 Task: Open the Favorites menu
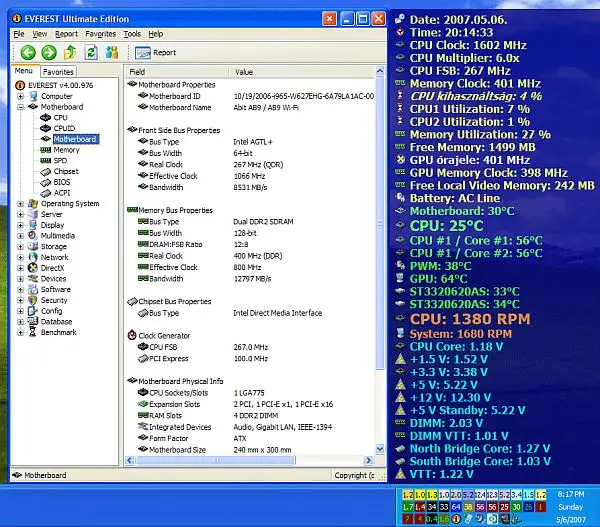point(100,34)
